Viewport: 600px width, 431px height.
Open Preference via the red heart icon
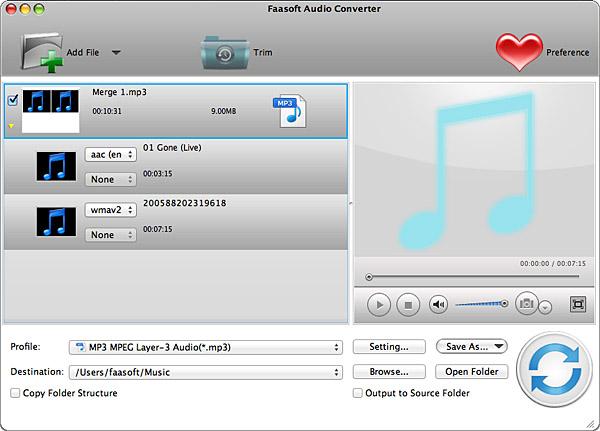point(519,52)
